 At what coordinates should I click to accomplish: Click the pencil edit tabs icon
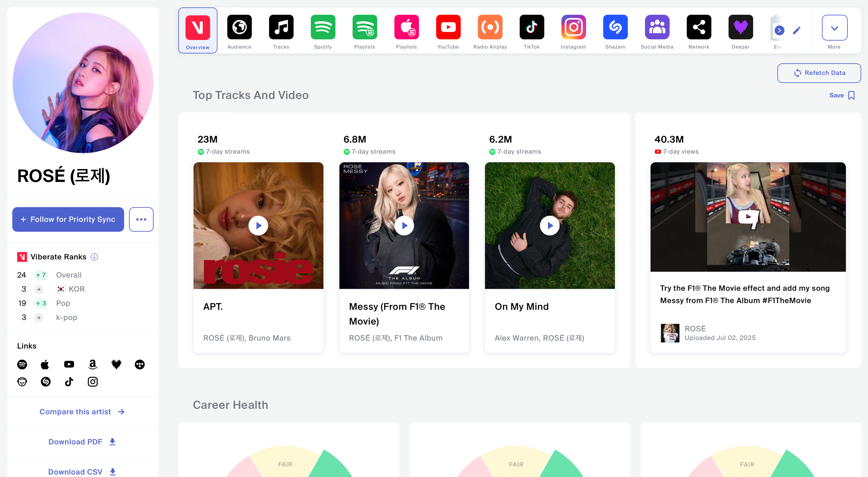796,30
